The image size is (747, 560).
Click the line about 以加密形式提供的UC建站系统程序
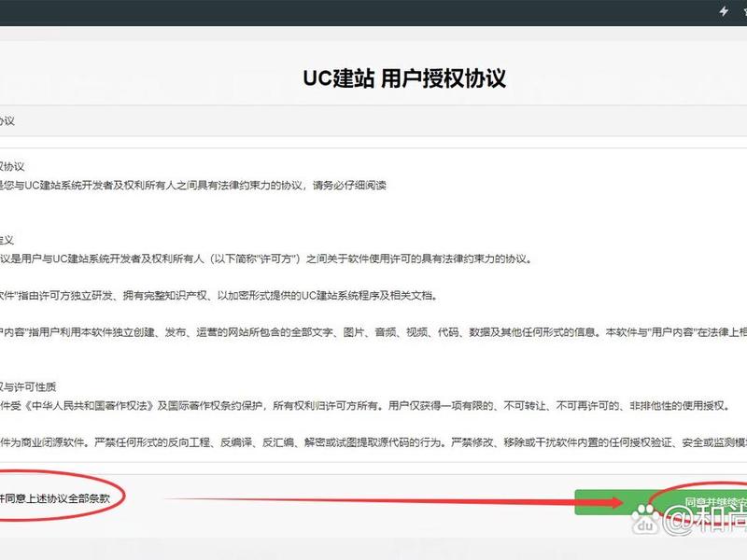pos(218,295)
